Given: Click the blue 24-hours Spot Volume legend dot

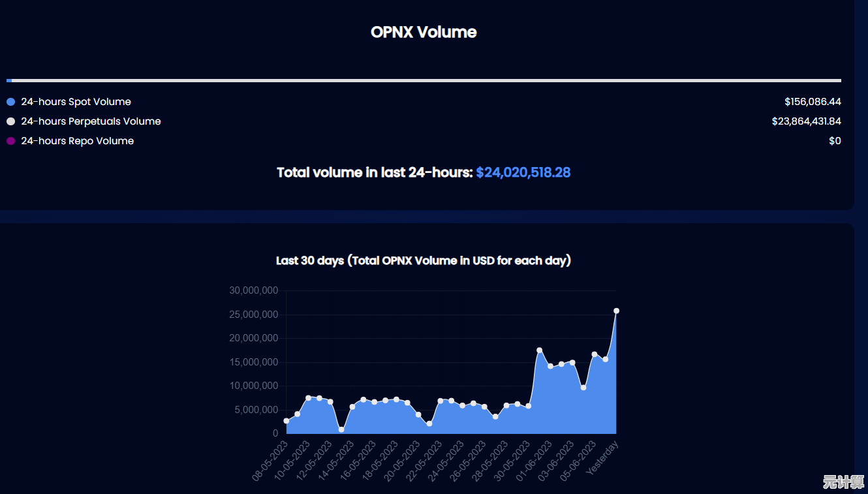Looking at the screenshot, I should point(10,102).
